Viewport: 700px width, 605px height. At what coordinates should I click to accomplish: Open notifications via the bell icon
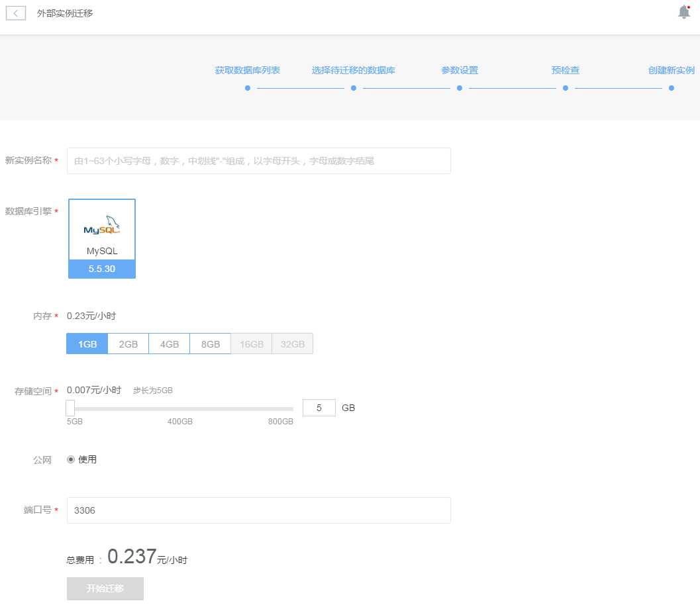(x=683, y=11)
